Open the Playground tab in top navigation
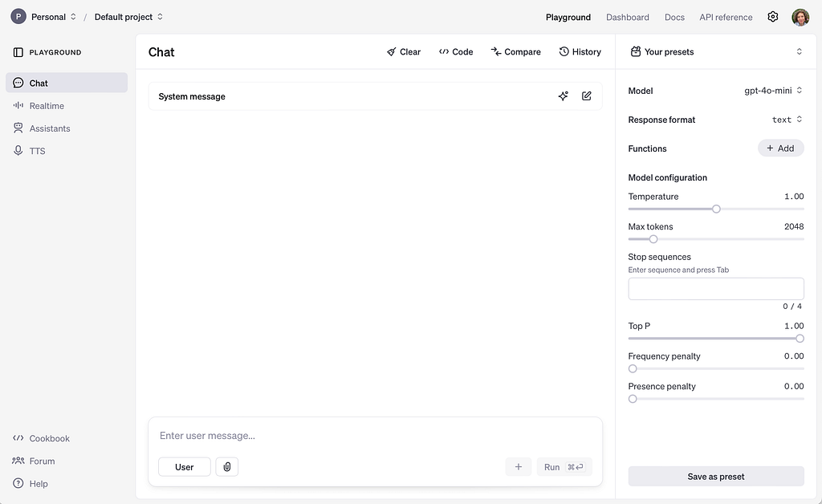 click(x=568, y=18)
